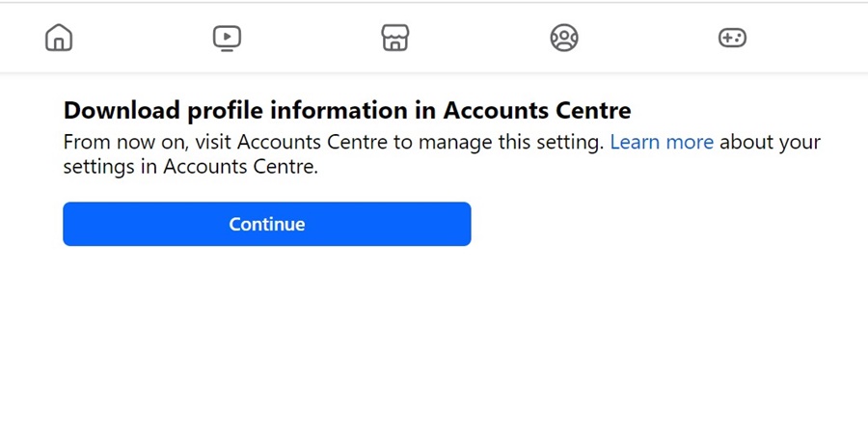868x434 pixels.
Task: Click the 'From now on' description text
Action: 442,154
